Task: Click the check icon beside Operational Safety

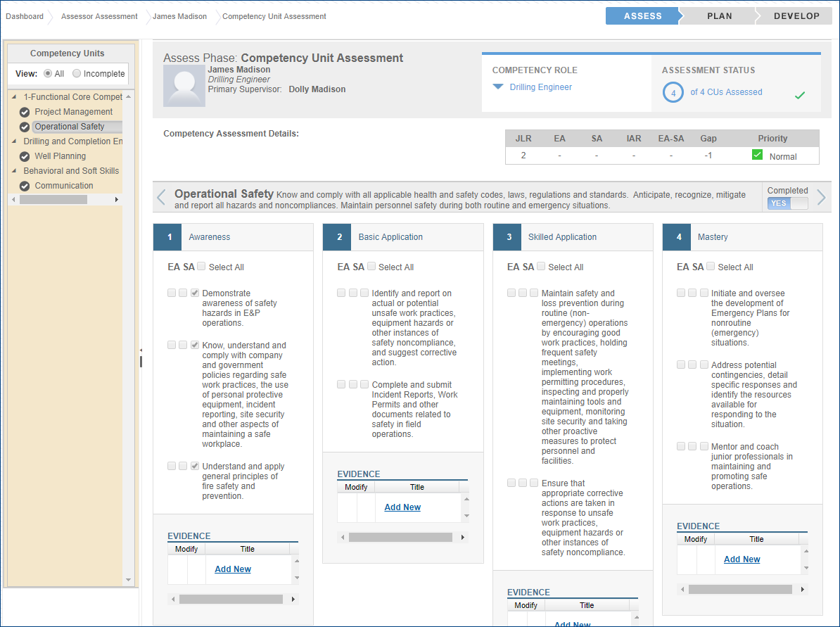Action: (25, 127)
